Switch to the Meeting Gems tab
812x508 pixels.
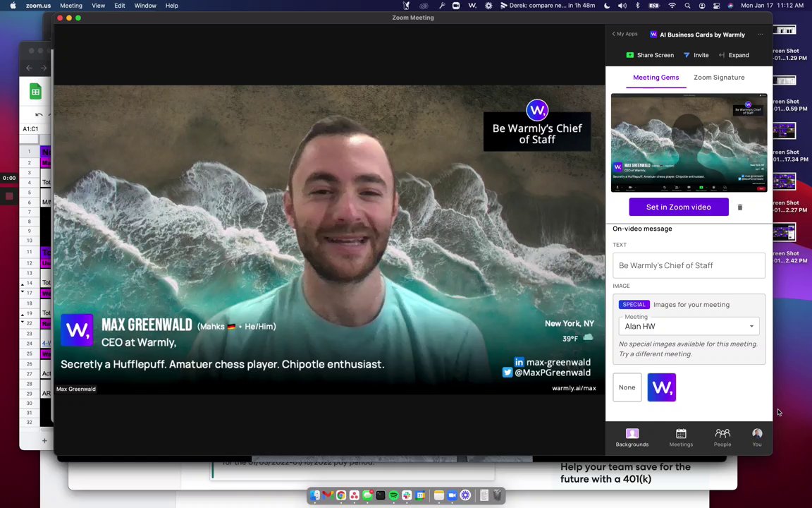click(x=656, y=77)
